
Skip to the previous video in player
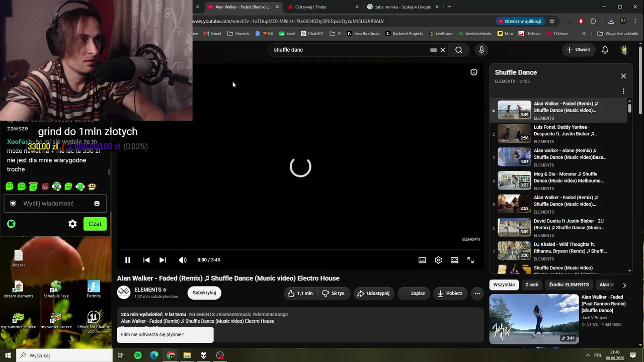(146, 260)
